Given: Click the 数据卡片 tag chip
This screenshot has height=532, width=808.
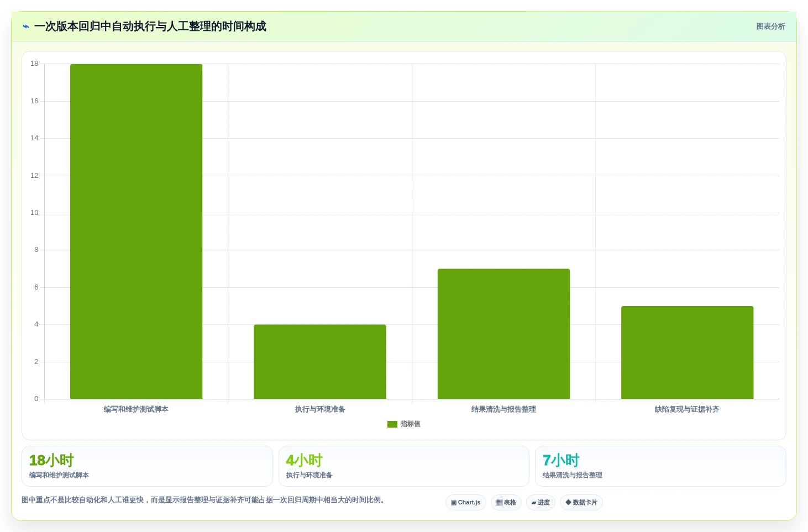Looking at the screenshot, I should coord(581,503).
